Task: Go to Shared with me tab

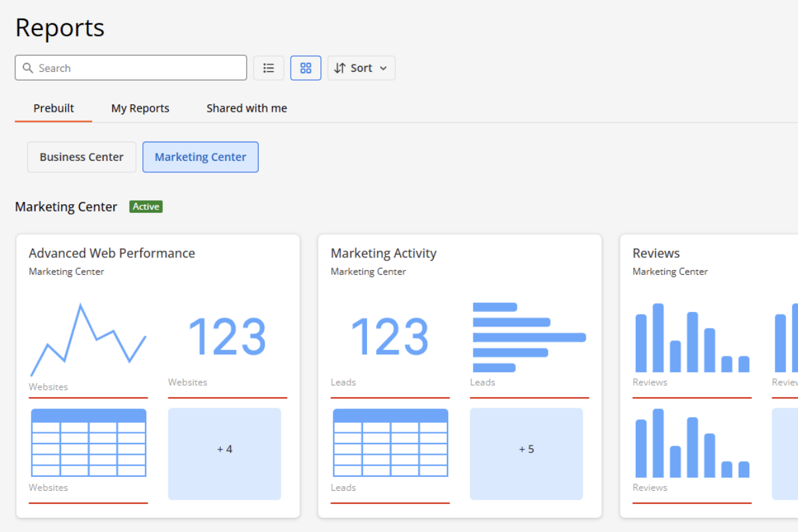Action: click(247, 108)
